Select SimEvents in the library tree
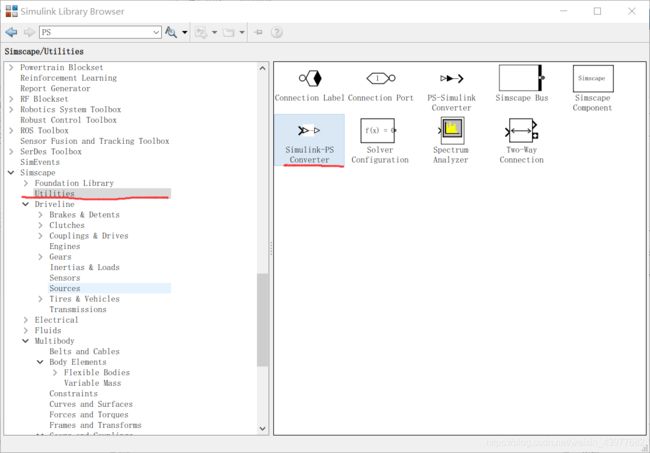 tap(40, 162)
